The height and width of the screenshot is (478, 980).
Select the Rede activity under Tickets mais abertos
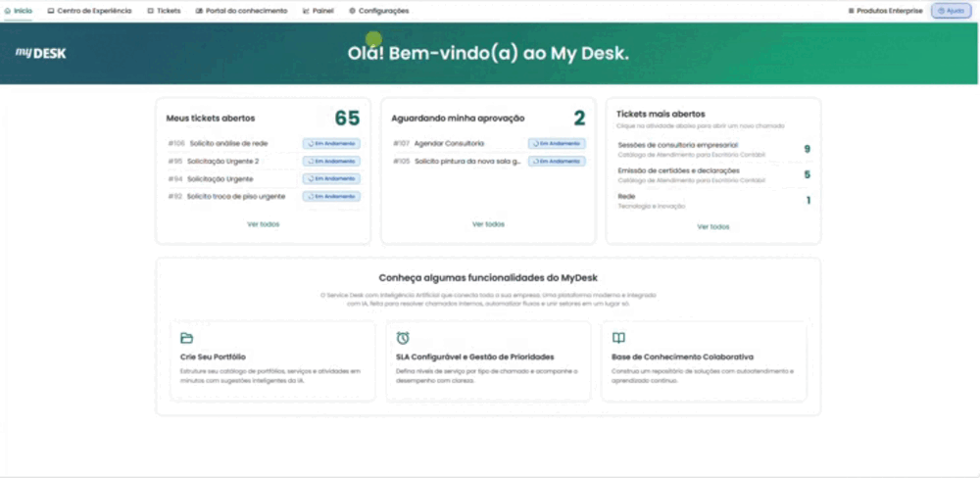pyautogui.click(x=713, y=200)
